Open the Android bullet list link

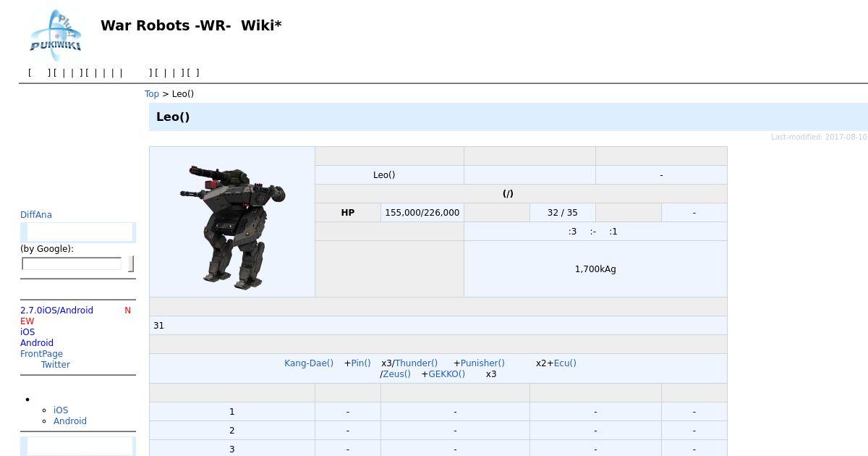pyautogui.click(x=70, y=421)
